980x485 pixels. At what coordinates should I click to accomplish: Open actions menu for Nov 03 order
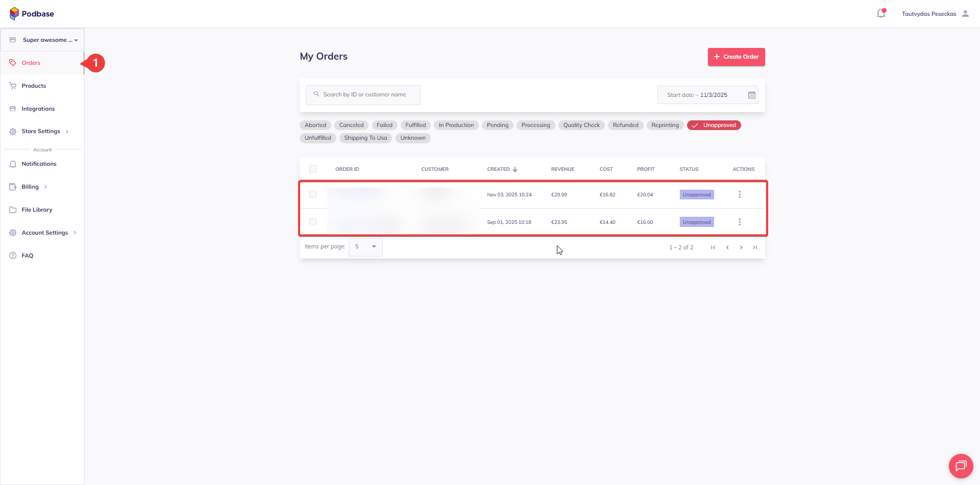tap(739, 194)
